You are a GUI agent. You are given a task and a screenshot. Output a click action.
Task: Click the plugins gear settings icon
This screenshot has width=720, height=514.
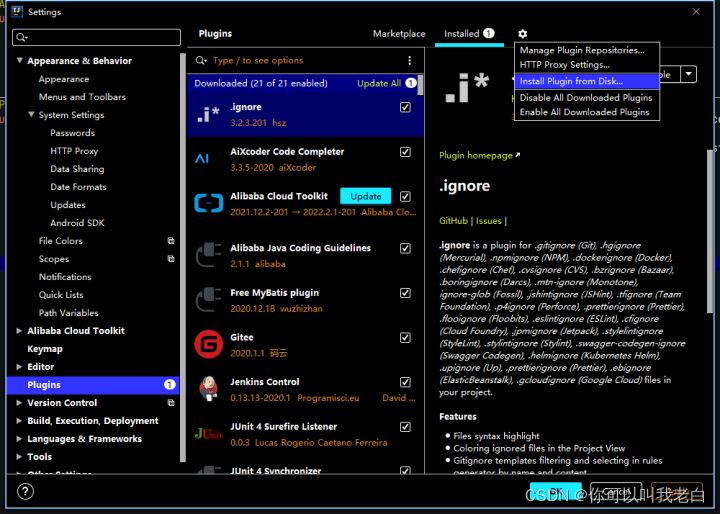tap(522, 34)
